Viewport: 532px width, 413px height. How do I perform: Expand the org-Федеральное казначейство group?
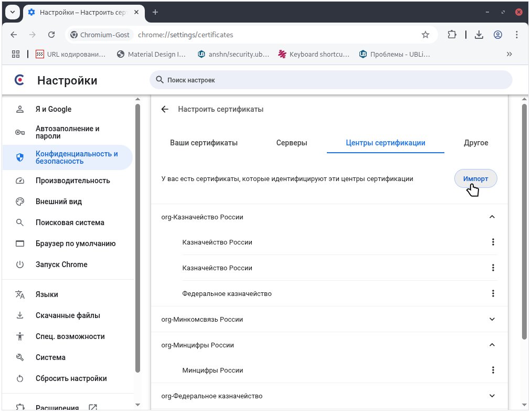(x=492, y=396)
